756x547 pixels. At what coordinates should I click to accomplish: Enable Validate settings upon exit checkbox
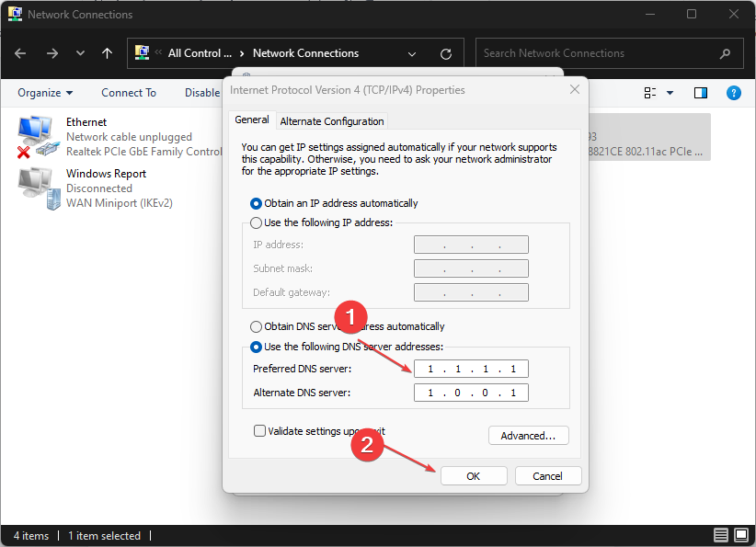(x=259, y=430)
